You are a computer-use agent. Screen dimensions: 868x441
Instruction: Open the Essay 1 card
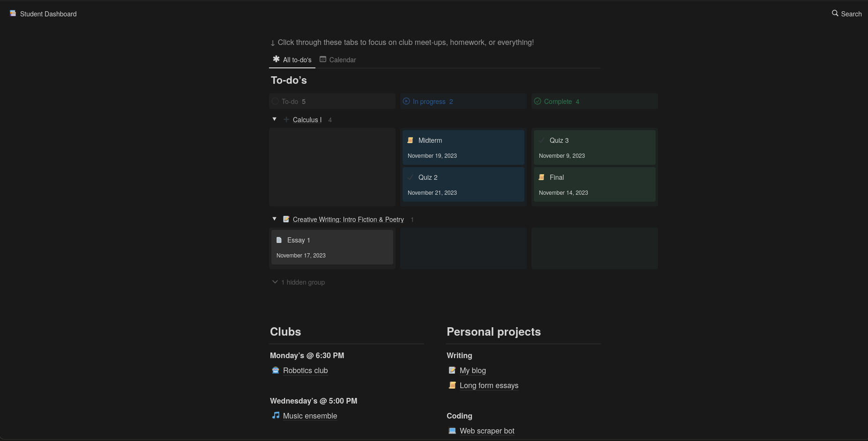click(x=332, y=247)
